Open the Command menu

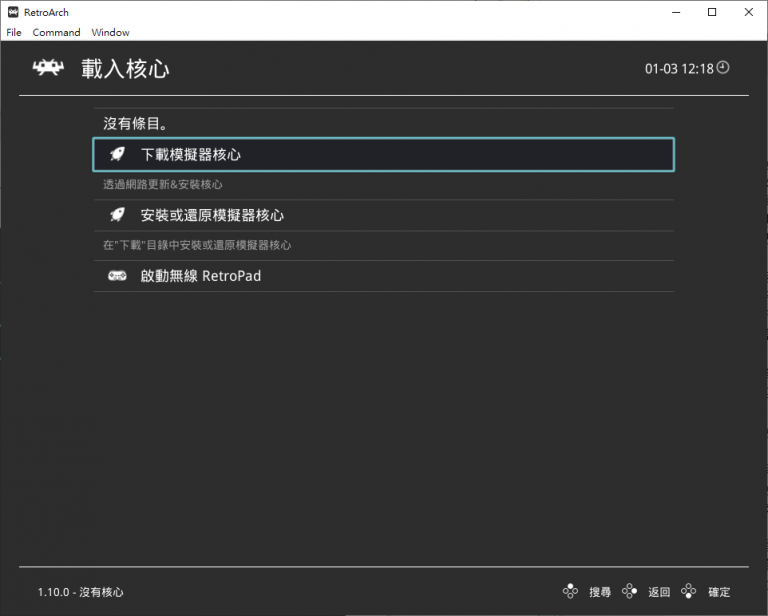pyautogui.click(x=56, y=32)
